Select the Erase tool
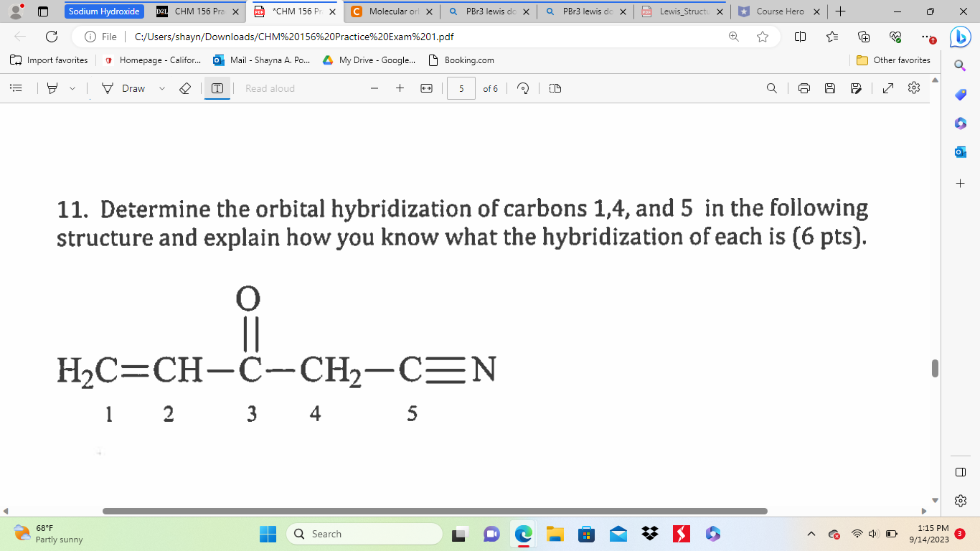The width and height of the screenshot is (980, 551). click(184, 88)
